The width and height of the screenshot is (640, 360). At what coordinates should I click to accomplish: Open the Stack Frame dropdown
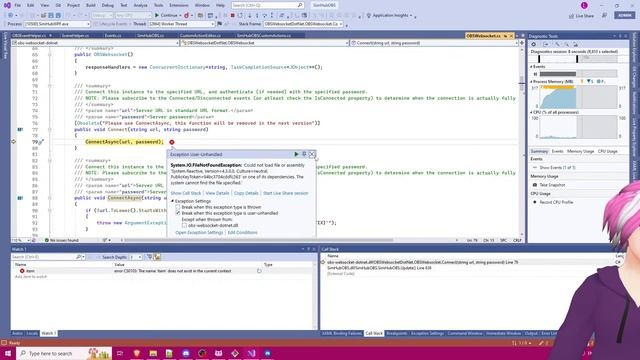(303, 24)
